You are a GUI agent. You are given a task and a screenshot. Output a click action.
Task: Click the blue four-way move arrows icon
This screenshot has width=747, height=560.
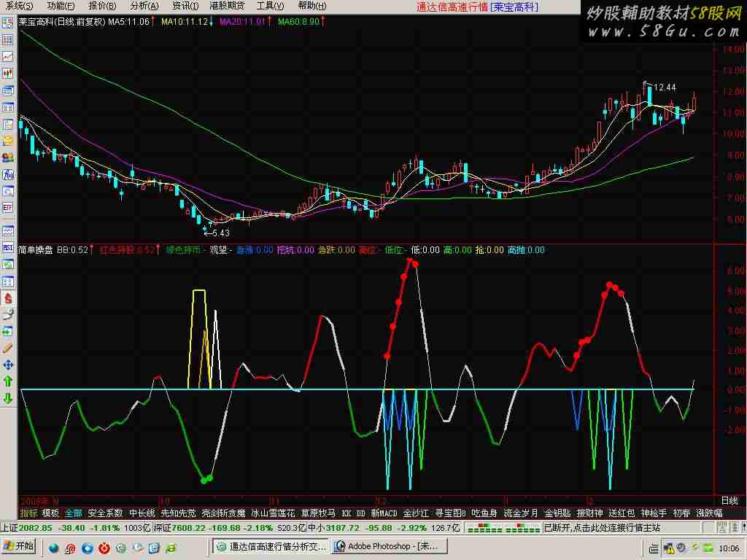pos(7,365)
